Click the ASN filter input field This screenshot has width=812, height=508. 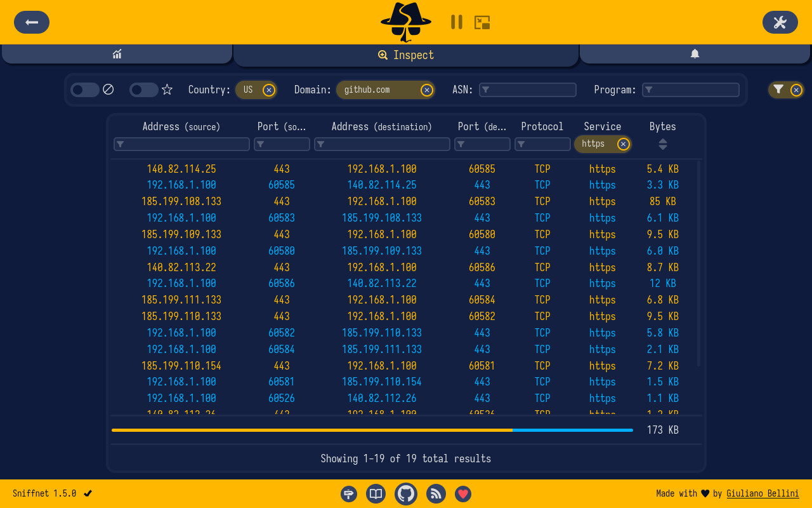coord(527,90)
